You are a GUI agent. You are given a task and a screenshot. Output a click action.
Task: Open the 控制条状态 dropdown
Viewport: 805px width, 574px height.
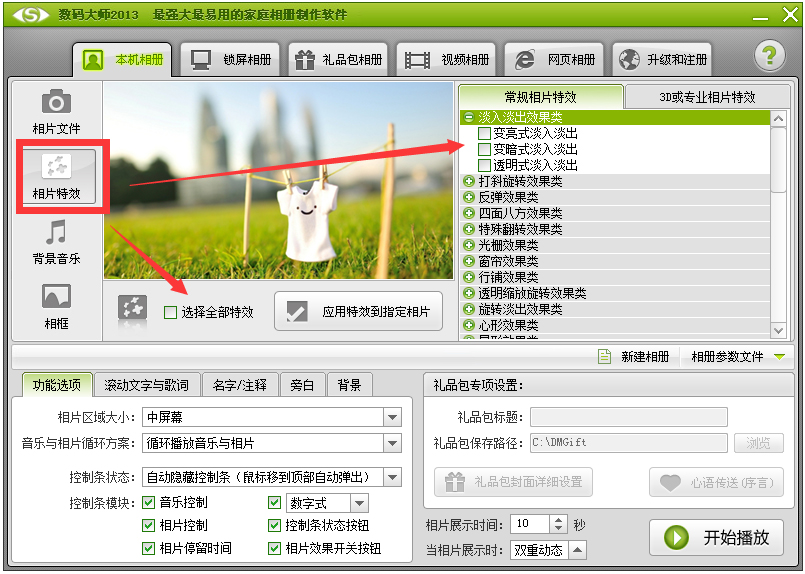392,477
